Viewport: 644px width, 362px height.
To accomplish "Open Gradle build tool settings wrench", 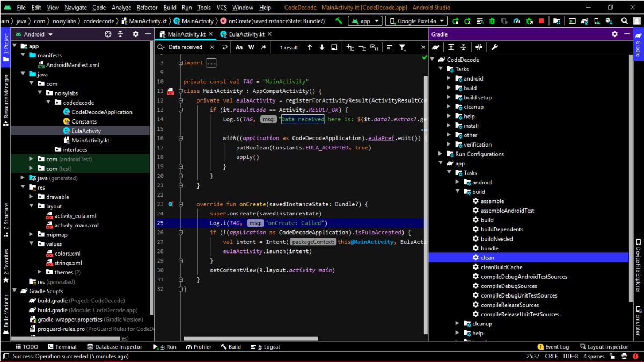I will 494,47.
